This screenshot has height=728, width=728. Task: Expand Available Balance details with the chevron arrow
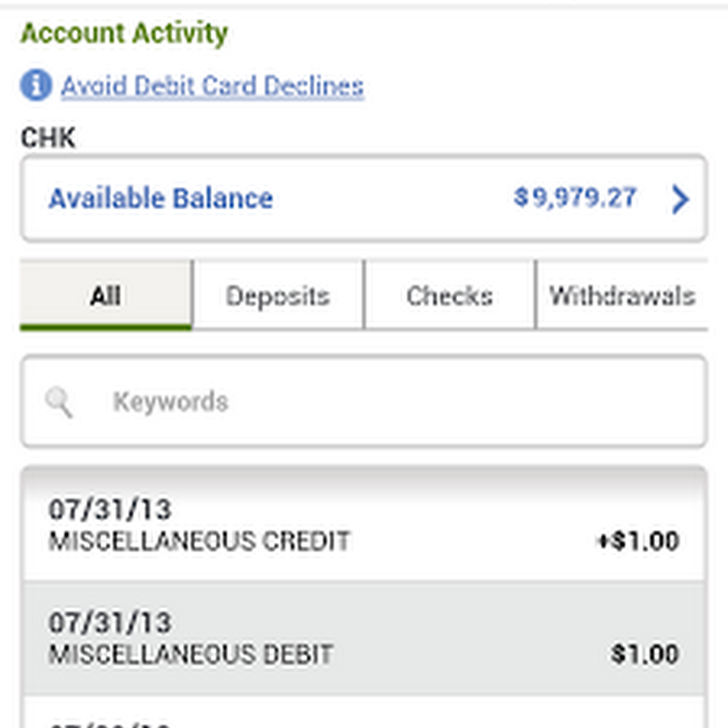click(680, 199)
